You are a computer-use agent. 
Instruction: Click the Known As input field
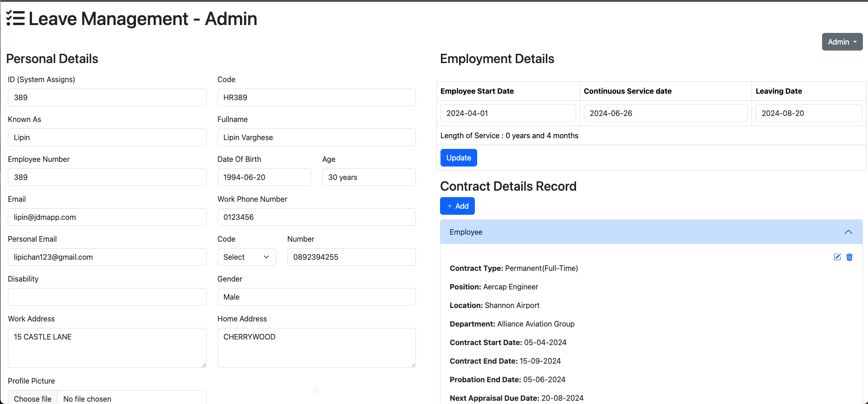(x=107, y=137)
